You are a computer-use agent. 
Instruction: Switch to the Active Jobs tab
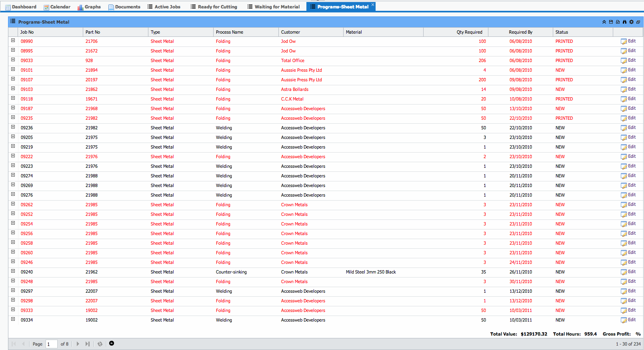click(164, 7)
